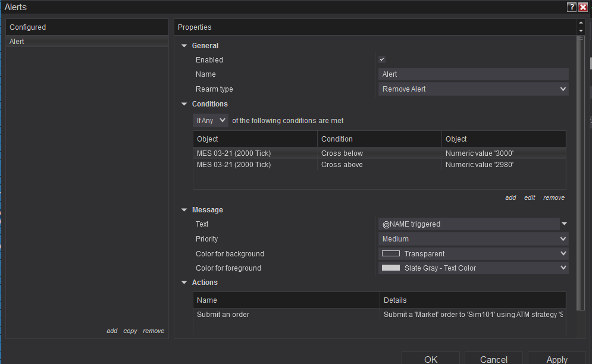Screen dimensions: 592x364
Task: Collapse the General section
Action: point(184,46)
